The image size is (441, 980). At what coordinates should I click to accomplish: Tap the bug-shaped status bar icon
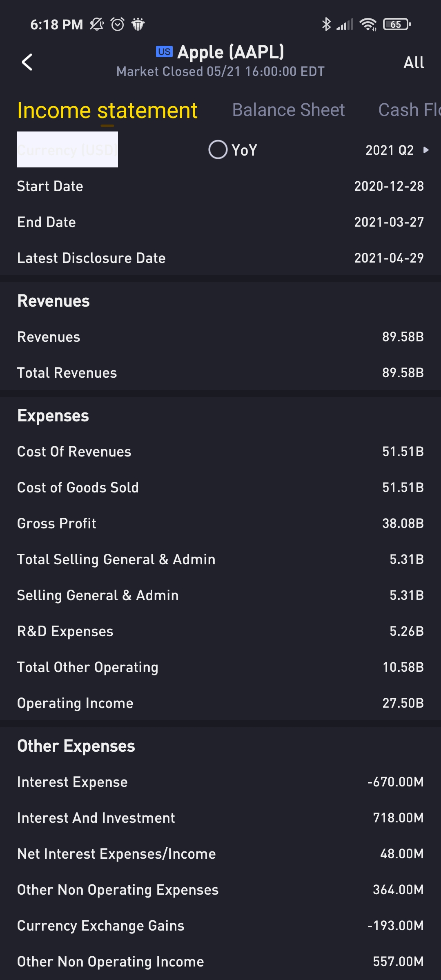(138, 24)
